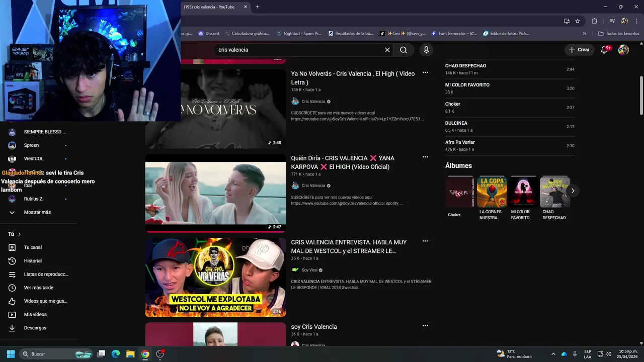Open Font Generator bookmark

pyautogui.click(x=453, y=34)
